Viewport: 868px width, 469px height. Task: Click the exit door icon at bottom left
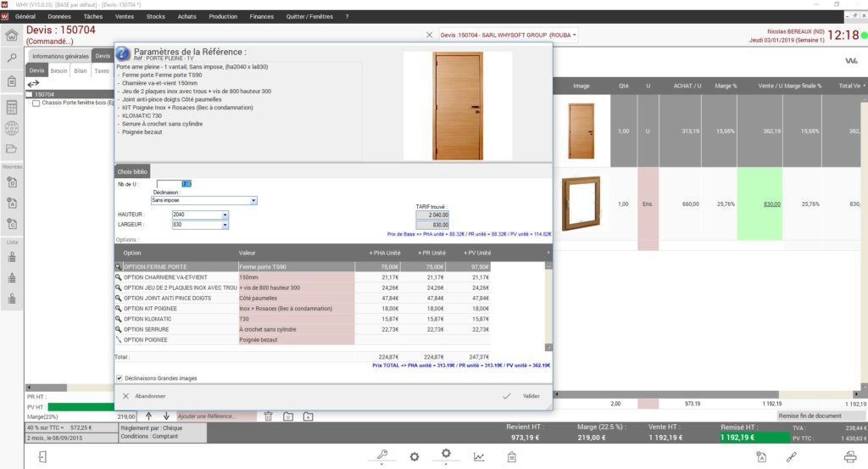tap(42, 457)
